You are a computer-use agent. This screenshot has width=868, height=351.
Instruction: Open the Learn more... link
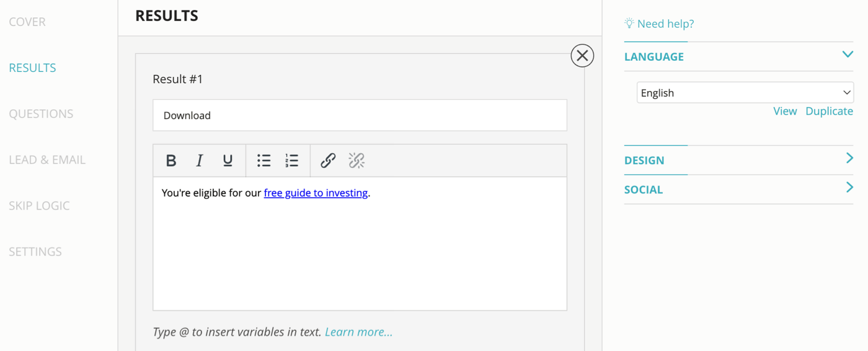[x=358, y=332]
